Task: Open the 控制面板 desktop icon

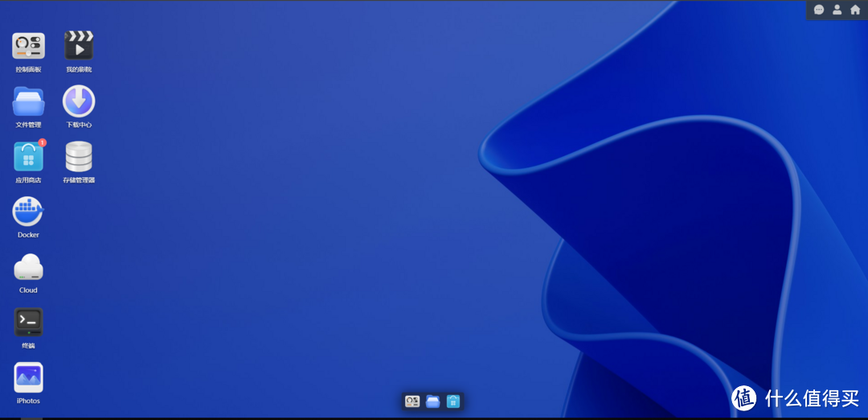Action: tap(28, 46)
